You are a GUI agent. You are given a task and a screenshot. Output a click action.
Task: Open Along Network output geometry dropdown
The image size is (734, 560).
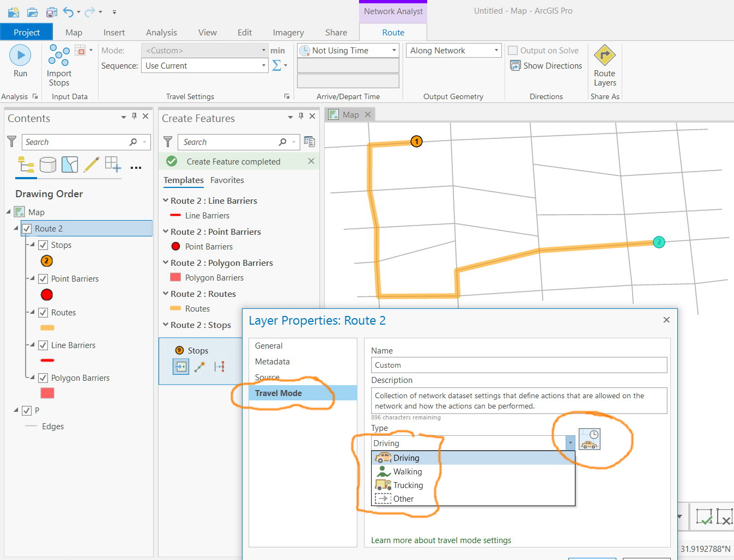[x=453, y=51]
